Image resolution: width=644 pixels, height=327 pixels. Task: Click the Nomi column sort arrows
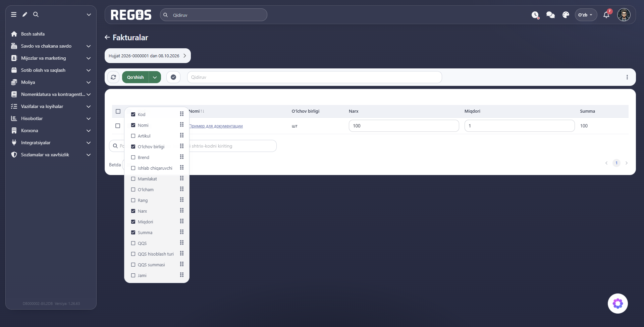(202, 111)
